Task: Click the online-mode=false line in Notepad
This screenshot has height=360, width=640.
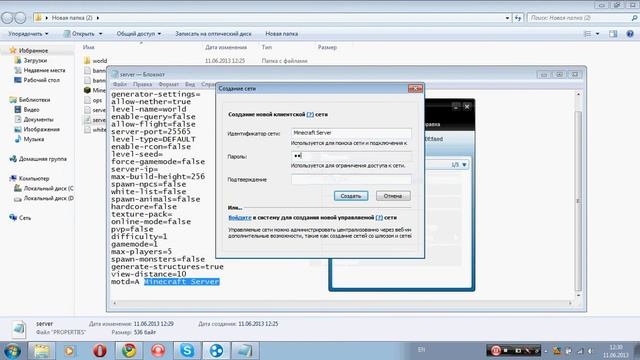Action: pos(151,222)
